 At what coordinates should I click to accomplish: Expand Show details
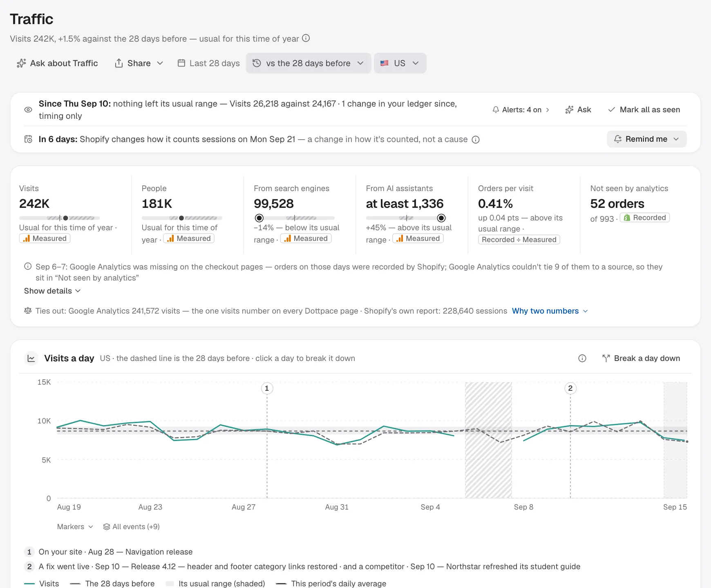[52, 291]
